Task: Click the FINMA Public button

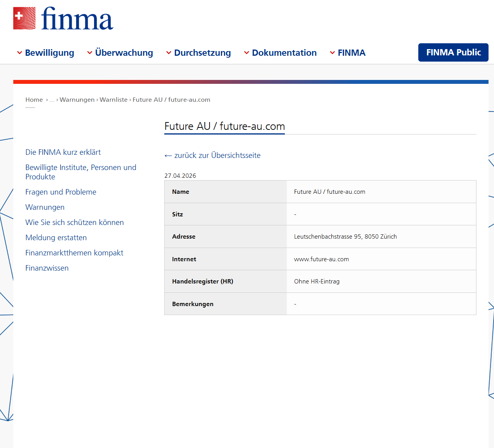Action: [453, 52]
